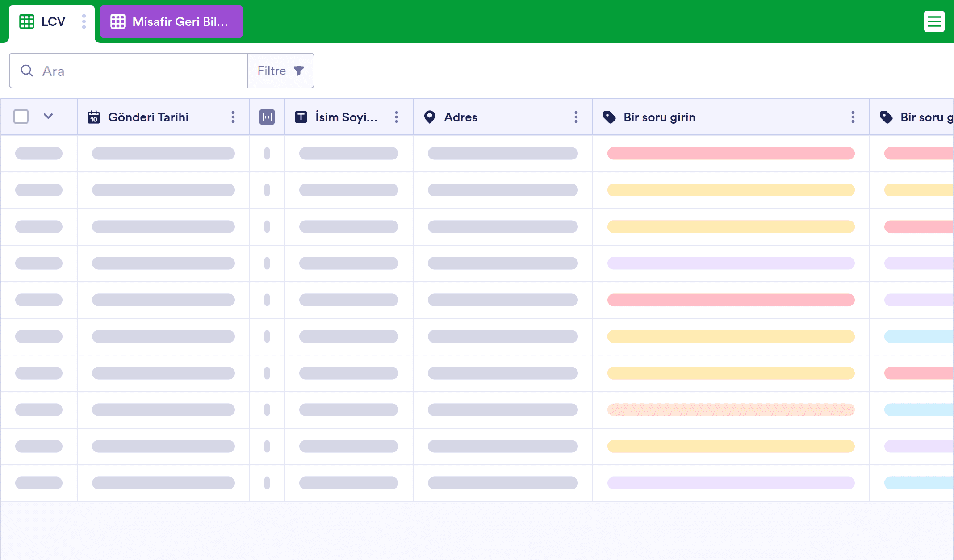Open Adres column three-dot menu

pyautogui.click(x=576, y=117)
